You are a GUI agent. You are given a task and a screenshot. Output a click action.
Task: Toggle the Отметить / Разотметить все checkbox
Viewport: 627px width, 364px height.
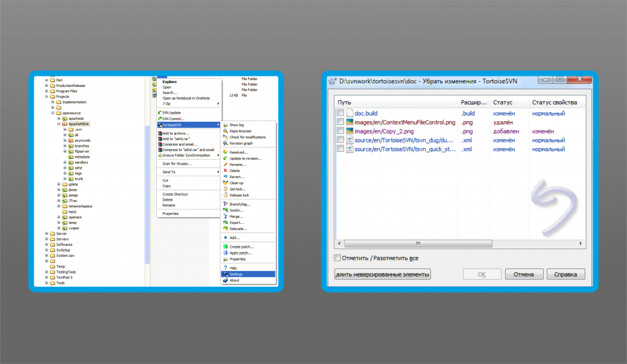(x=337, y=258)
